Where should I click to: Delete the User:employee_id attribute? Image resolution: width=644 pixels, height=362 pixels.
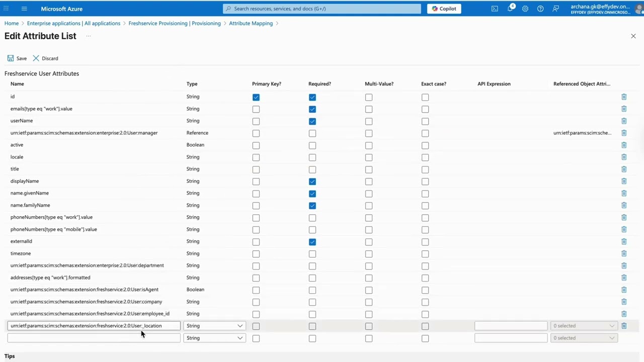tap(624, 314)
